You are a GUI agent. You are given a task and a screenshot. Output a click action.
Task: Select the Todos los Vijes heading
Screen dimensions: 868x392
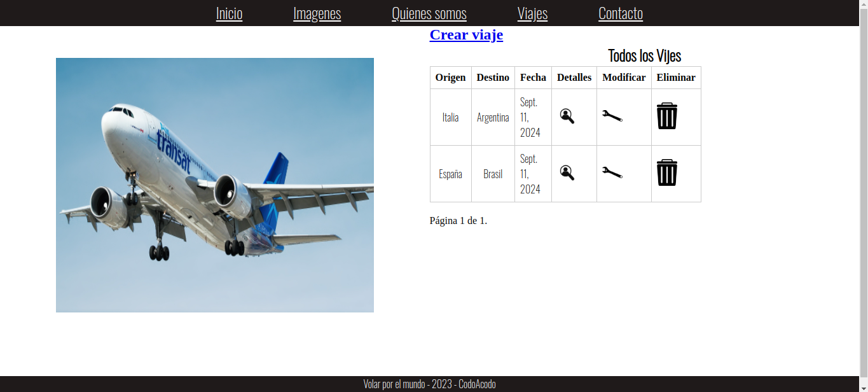pos(644,56)
